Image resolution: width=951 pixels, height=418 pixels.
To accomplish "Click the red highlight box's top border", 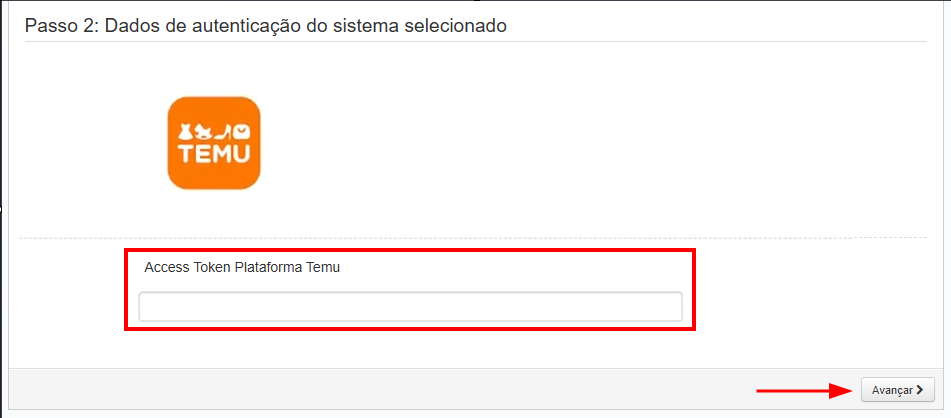I will pyautogui.click(x=410, y=251).
